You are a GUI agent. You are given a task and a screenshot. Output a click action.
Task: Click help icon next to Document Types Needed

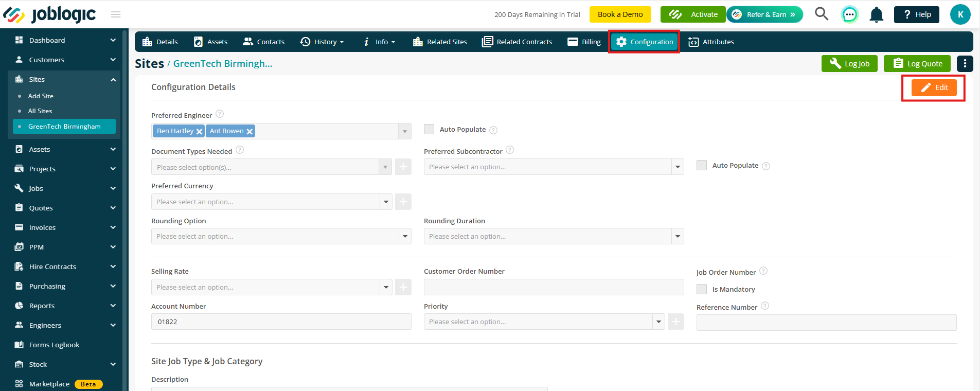240,150
